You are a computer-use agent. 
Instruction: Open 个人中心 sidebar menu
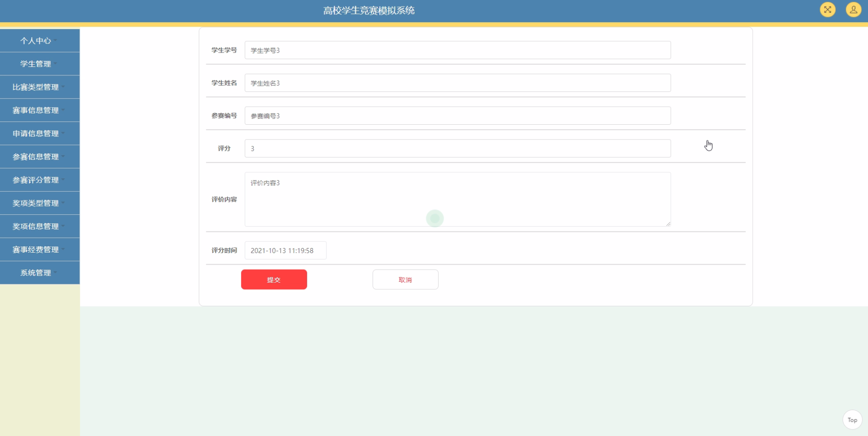(40, 41)
